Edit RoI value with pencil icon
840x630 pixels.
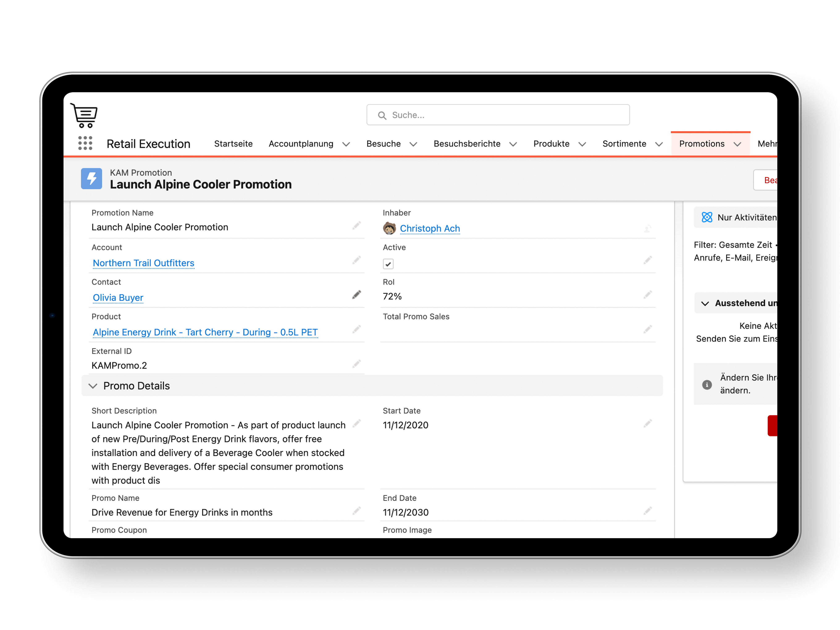647,295
